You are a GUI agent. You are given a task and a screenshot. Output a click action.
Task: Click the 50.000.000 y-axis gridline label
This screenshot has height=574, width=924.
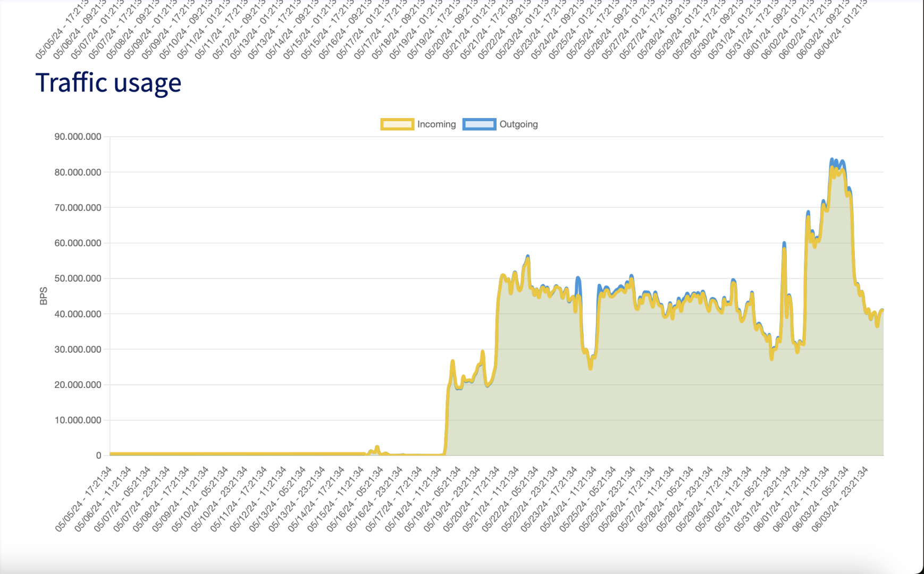(x=78, y=278)
